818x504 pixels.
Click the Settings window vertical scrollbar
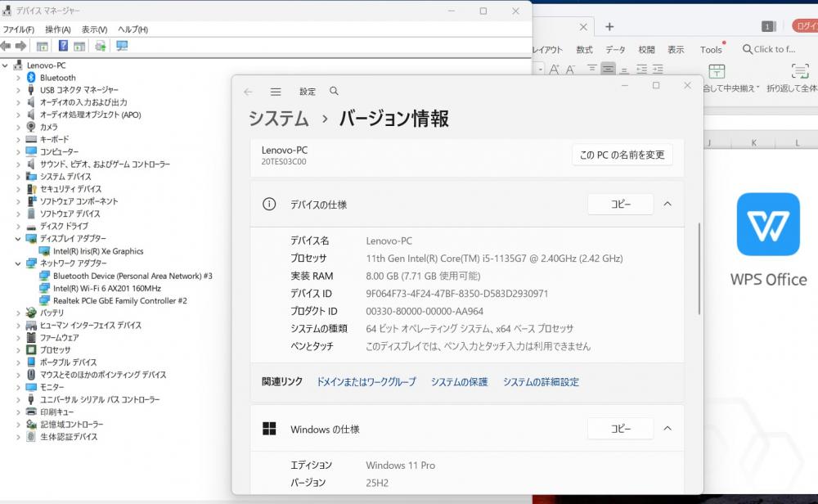coord(699,270)
